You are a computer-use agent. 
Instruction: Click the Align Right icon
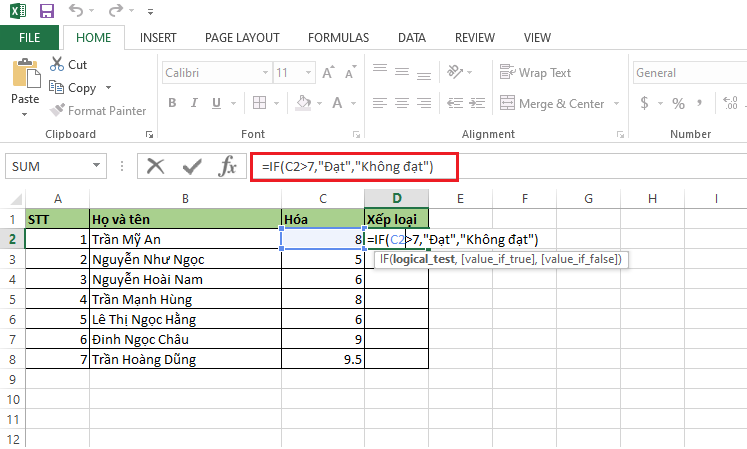tap(424, 102)
